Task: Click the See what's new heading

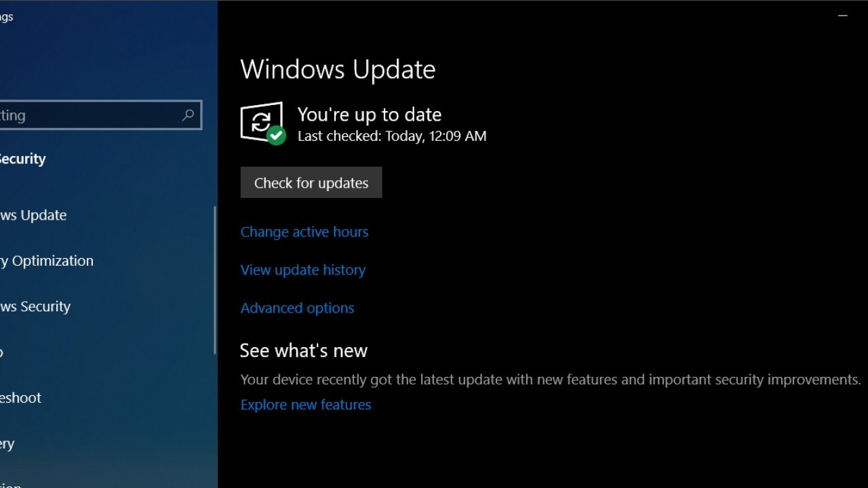Action: pyautogui.click(x=303, y=350)
